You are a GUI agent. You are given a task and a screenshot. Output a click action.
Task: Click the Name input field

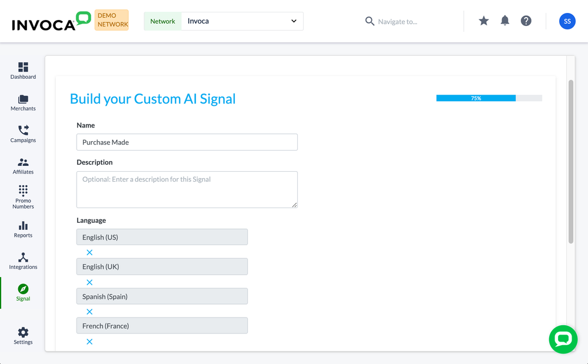click(187, 142)
